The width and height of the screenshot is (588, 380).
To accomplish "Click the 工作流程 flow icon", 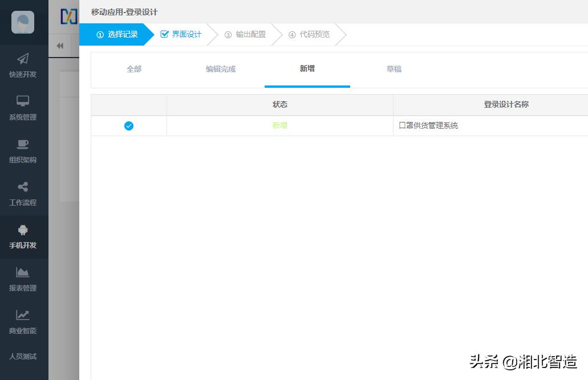I will 23,192.
